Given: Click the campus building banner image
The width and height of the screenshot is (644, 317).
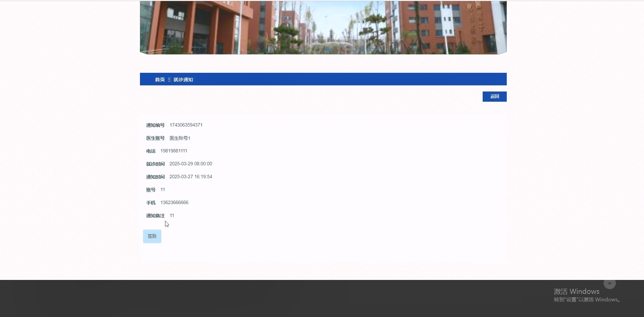Looking at the screenshot, I should 323,28.
